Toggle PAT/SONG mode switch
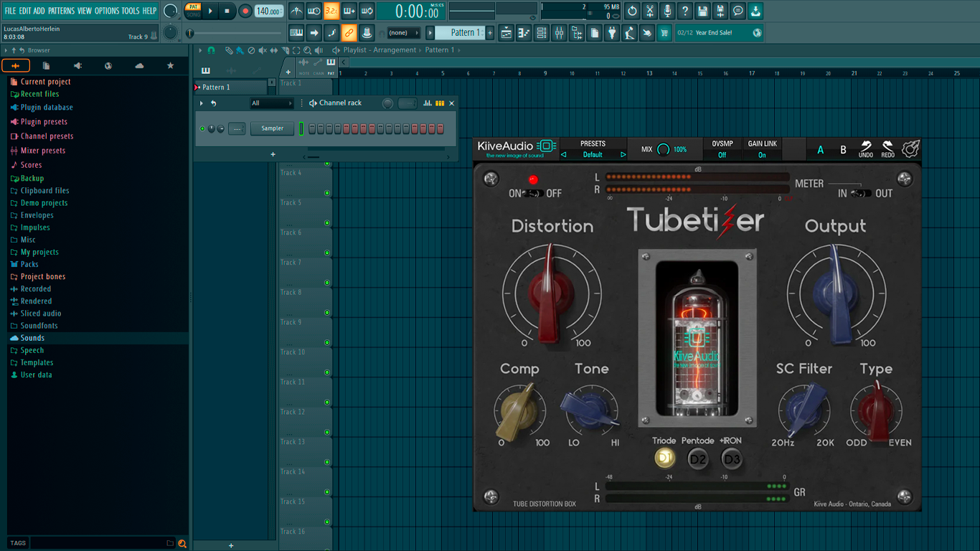This screenshot has width=980, height=551. tap(193, 11)
